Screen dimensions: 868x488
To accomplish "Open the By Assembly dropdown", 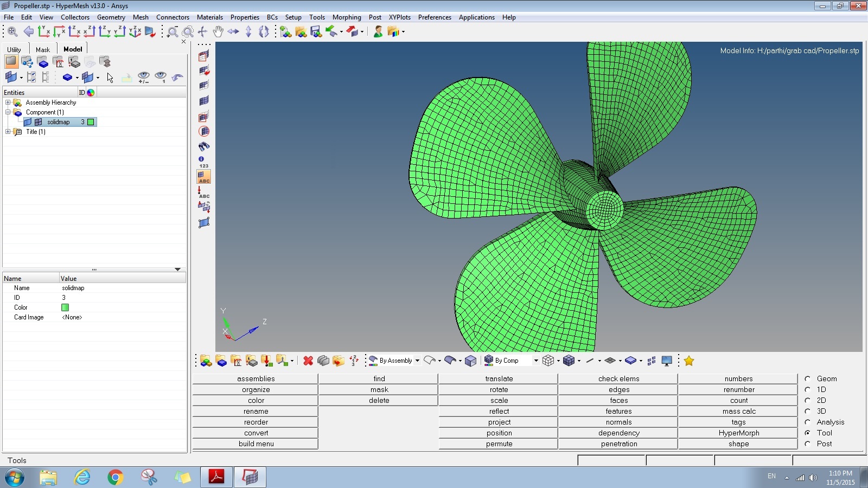I will 417,361.
